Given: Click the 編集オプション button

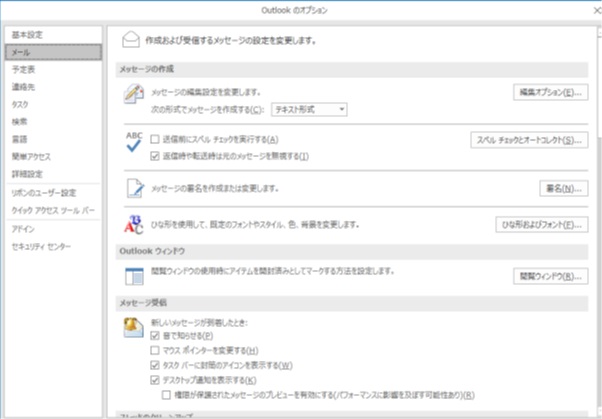Looking at the screenshot, I should [549, 92].
